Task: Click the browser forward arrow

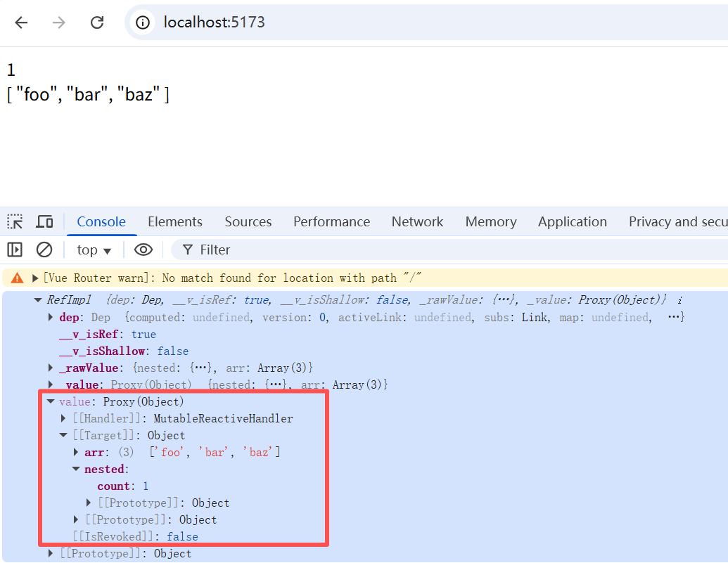Action: point(59,22)
